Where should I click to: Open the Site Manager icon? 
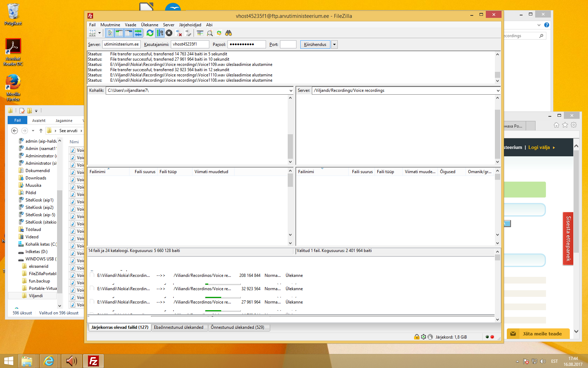(92, 33)
